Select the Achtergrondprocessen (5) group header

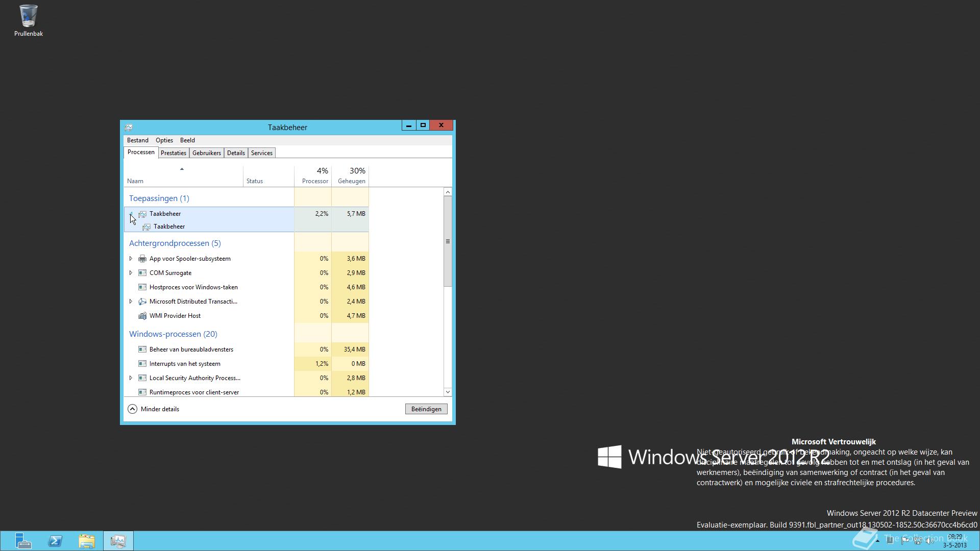tap(175, 243)
